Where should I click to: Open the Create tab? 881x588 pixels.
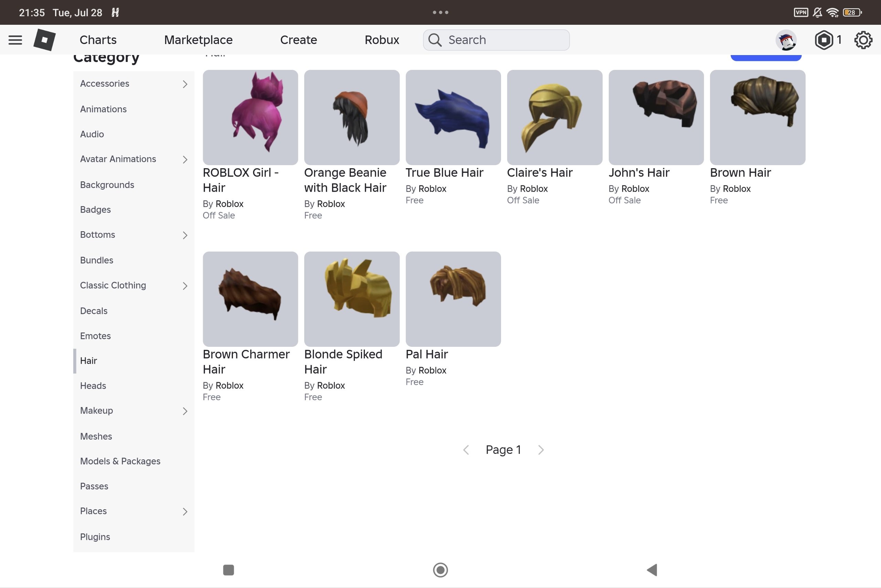pyautogui.click(x=299, y=40)
